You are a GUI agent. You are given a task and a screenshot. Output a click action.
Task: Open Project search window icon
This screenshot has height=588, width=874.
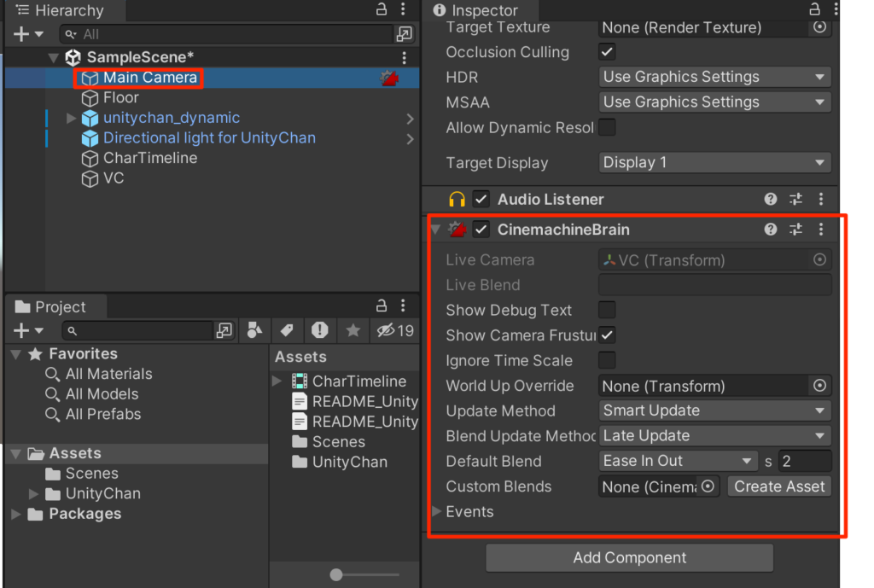(x=224, y=330)
